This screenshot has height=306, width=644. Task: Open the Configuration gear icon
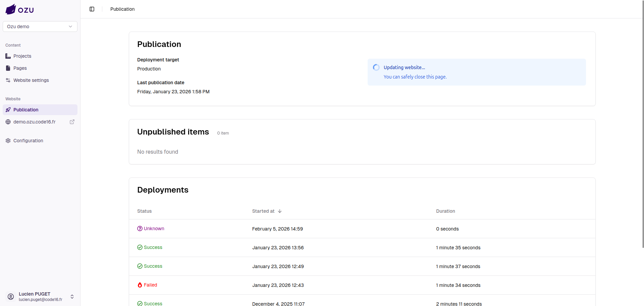pos(8,141)
